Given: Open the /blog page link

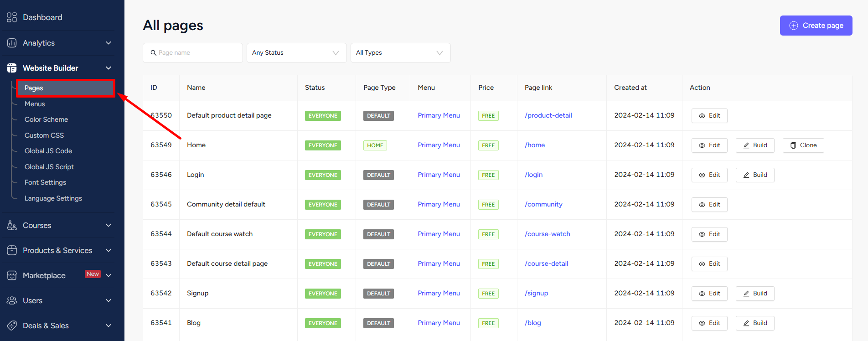Looking at the screenshot, I should click(532, 323).
